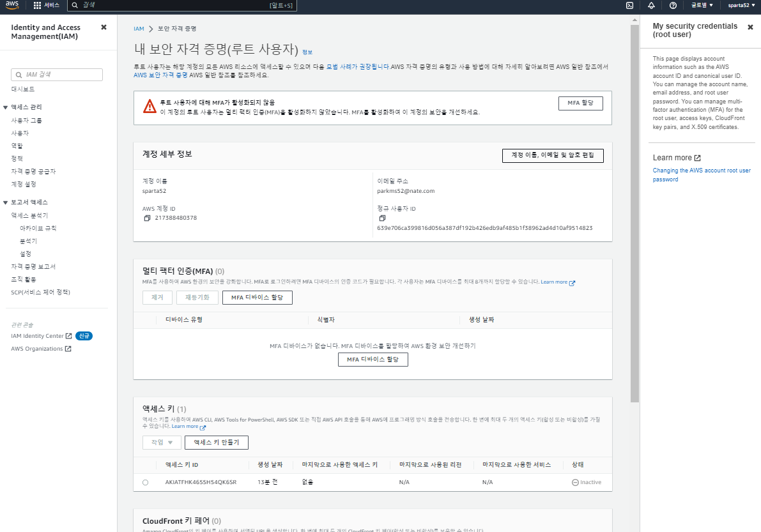This screenshot has width=761, height=532.
Task: Open 사용자 in the IAM sidebar
Action: coord(20,133)
